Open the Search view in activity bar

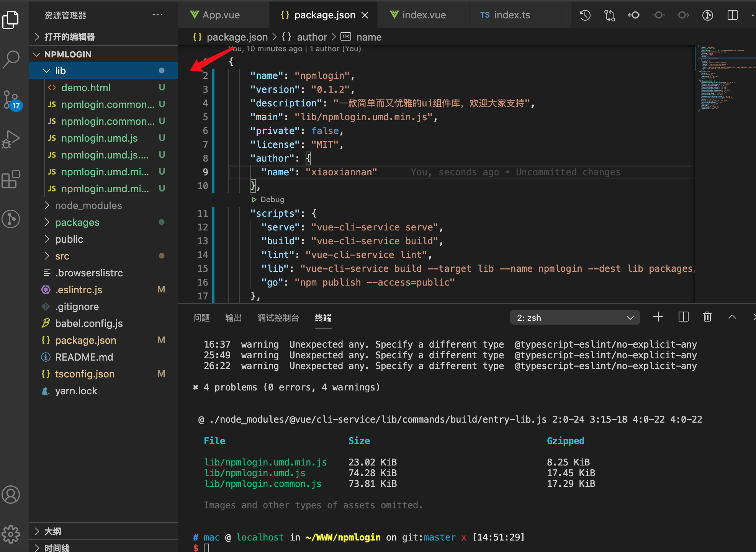(11, 59)
